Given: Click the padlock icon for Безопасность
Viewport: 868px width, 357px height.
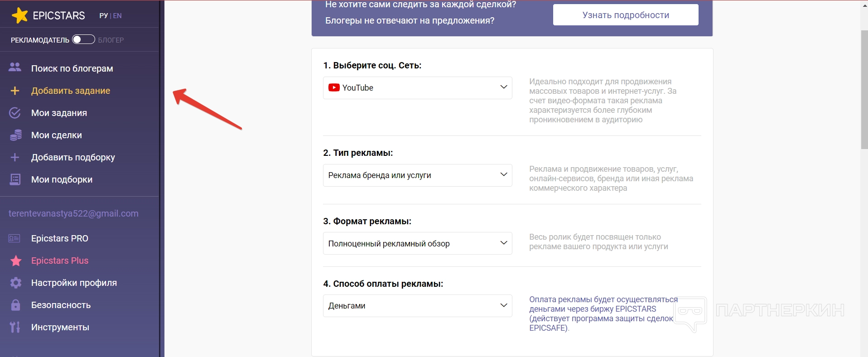Looking at the screenshot, I should [x=15, y=305].
